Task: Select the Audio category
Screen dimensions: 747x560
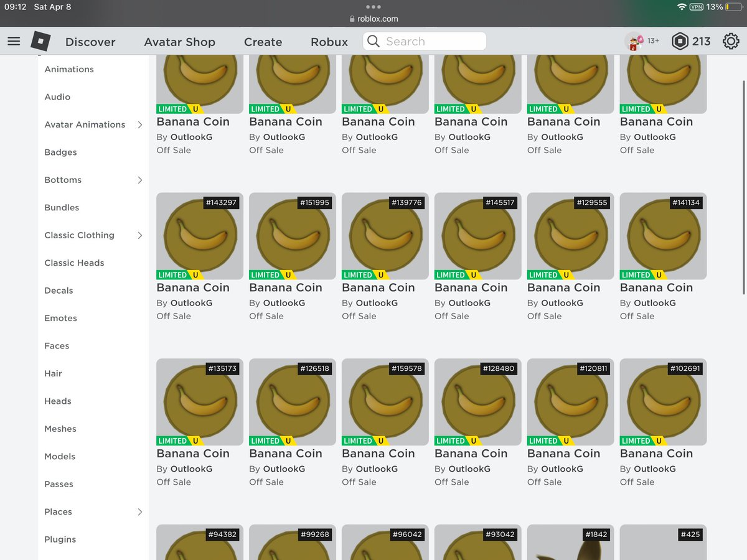Action: pos(57,97)
